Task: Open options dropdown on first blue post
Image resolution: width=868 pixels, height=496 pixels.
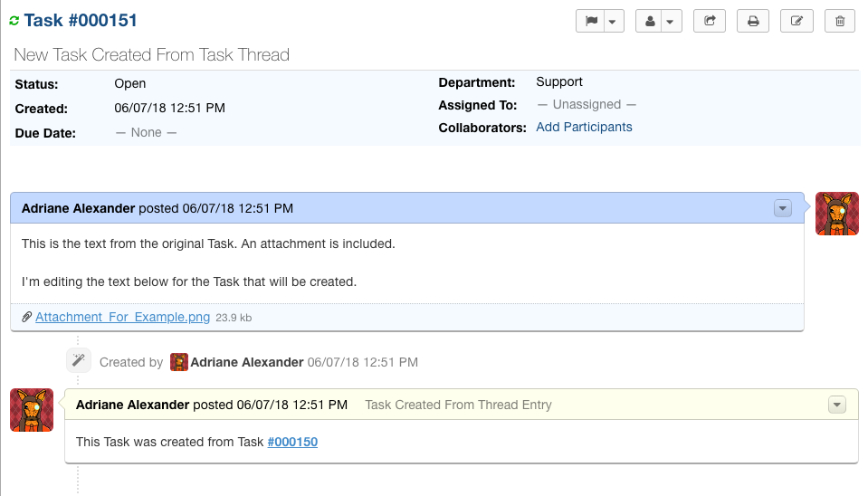Action: tap(783, 208)
